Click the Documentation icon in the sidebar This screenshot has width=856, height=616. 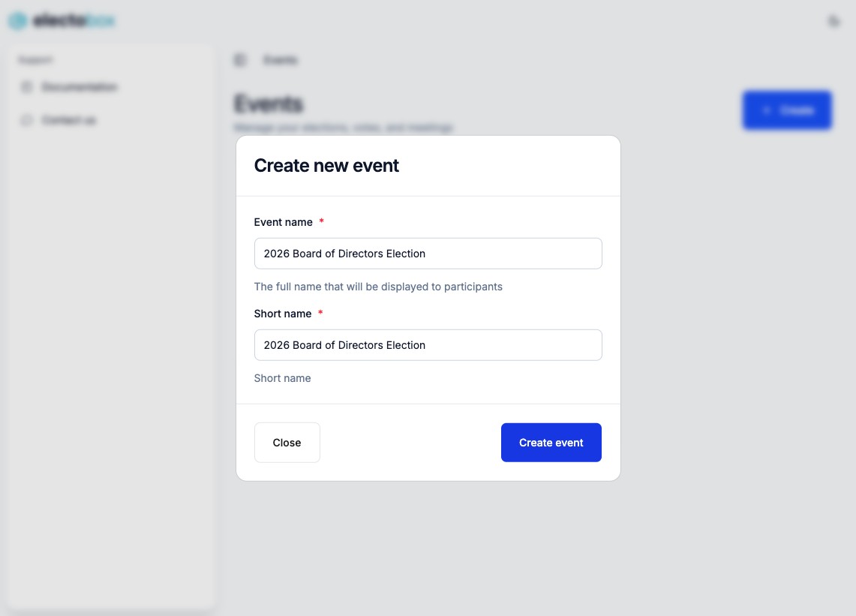click(x=27, y=87)
